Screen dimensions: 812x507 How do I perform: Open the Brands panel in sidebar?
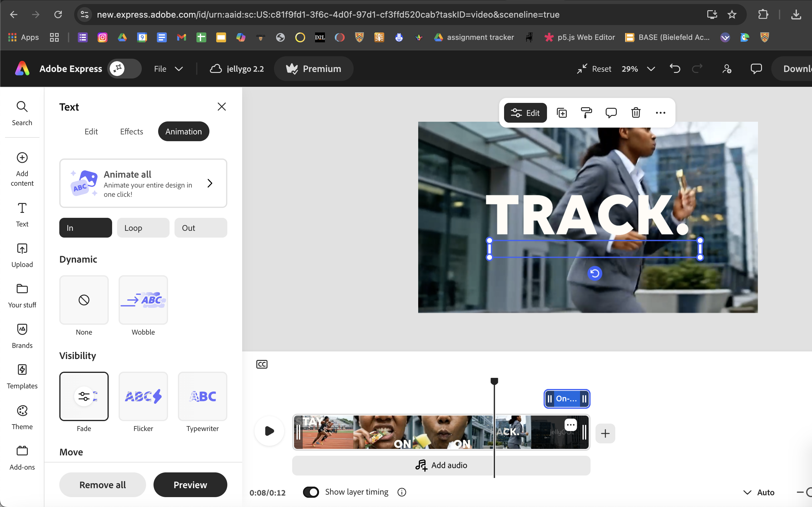22,336
